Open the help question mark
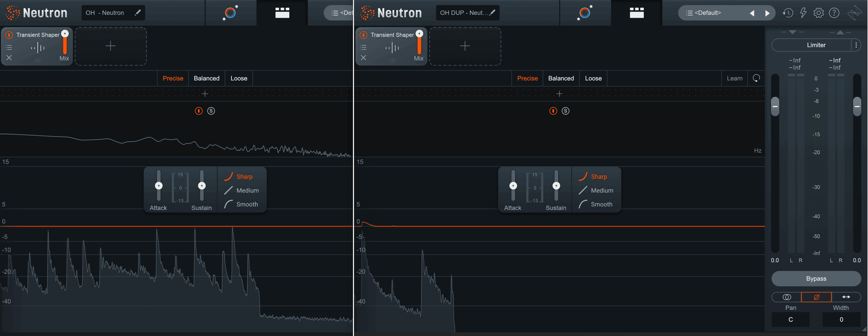Viewport: 868px width, 336px height. [x=834, y=13]
